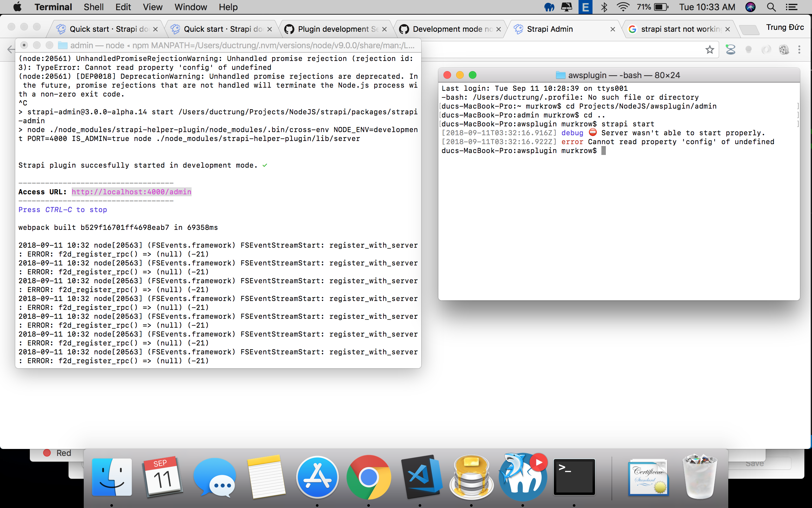Open Spotlight search magnifier

tap(771, 7)
